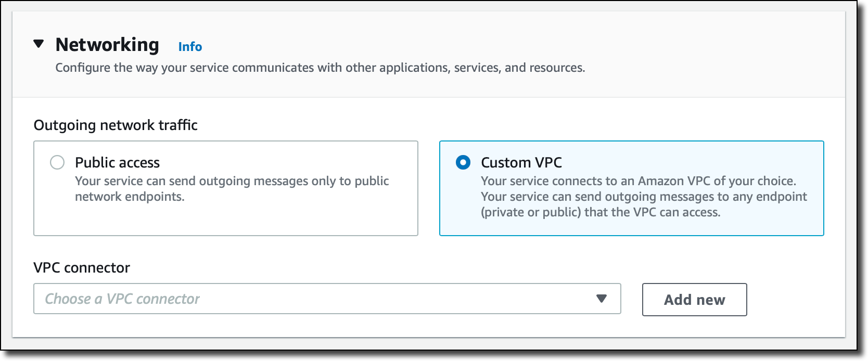Click the Networking section description text
This screenshot has width=868, height=361.
tap(320, 68)
